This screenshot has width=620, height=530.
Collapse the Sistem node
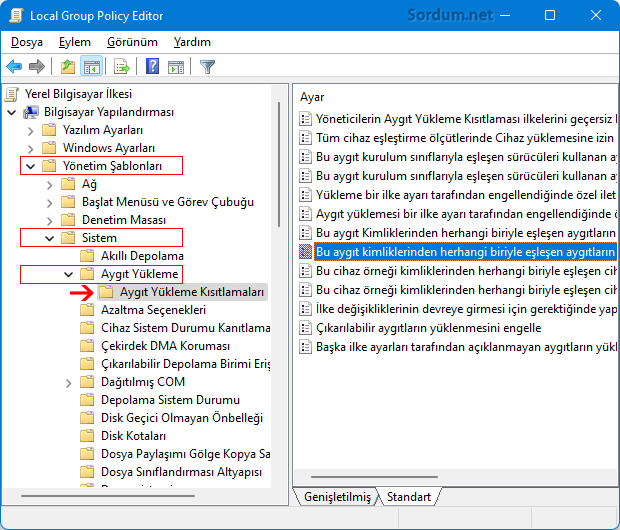pyautogui.click(x=49, y=238)
